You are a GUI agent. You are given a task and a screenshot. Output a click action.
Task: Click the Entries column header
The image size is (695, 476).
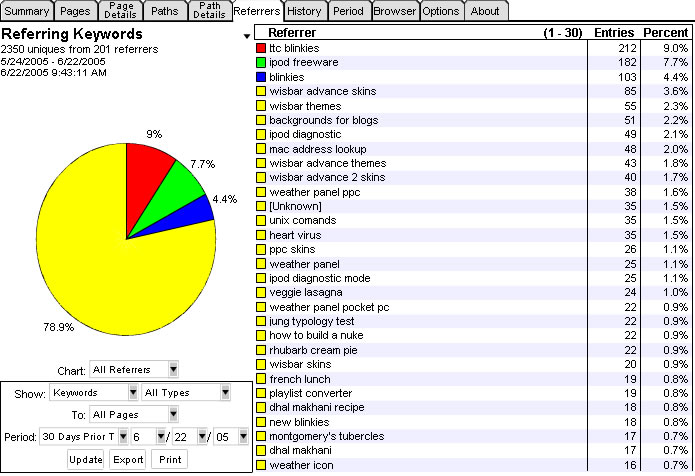[x=613, y=34]
